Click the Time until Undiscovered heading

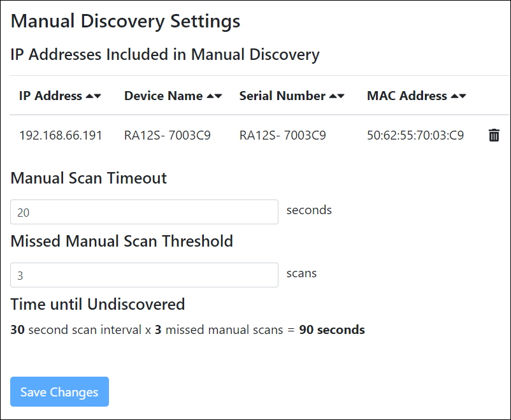(97, 304)
